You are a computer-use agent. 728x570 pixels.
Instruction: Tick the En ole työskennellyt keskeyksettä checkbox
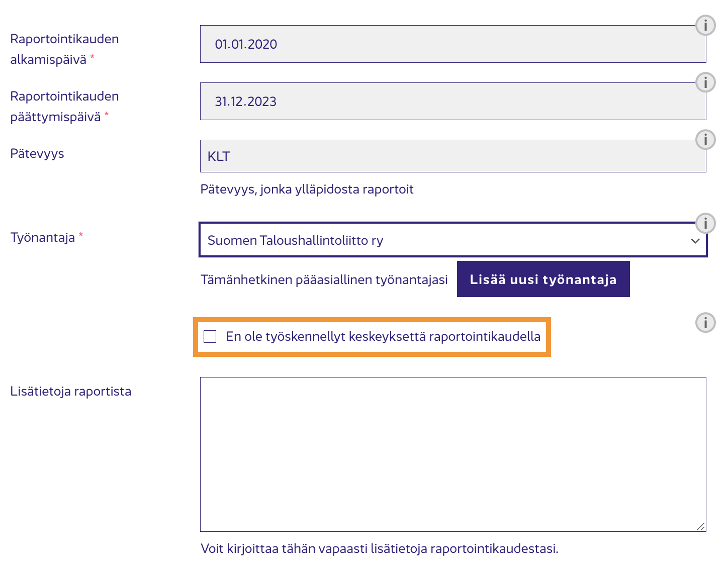click(210, 336)
